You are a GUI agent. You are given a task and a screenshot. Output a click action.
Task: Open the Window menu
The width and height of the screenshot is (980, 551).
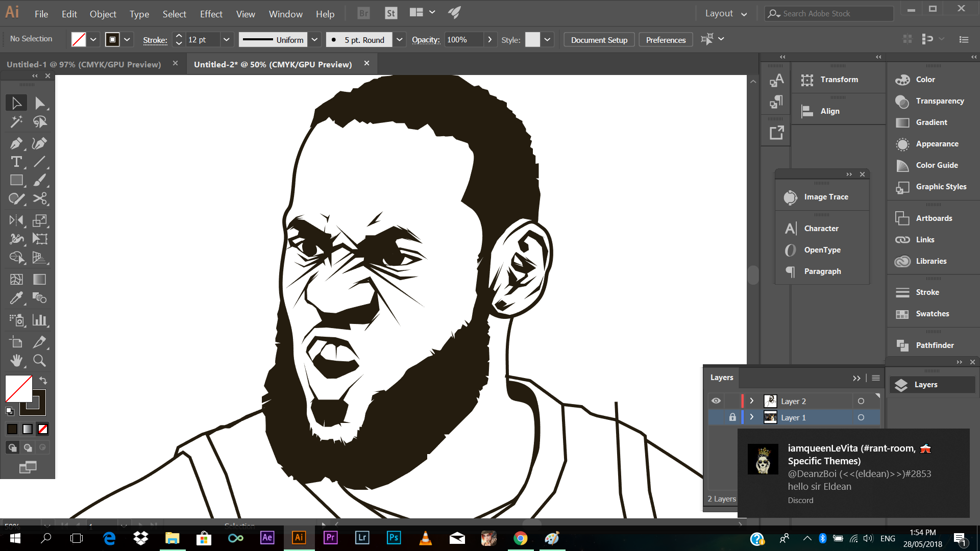286,14
